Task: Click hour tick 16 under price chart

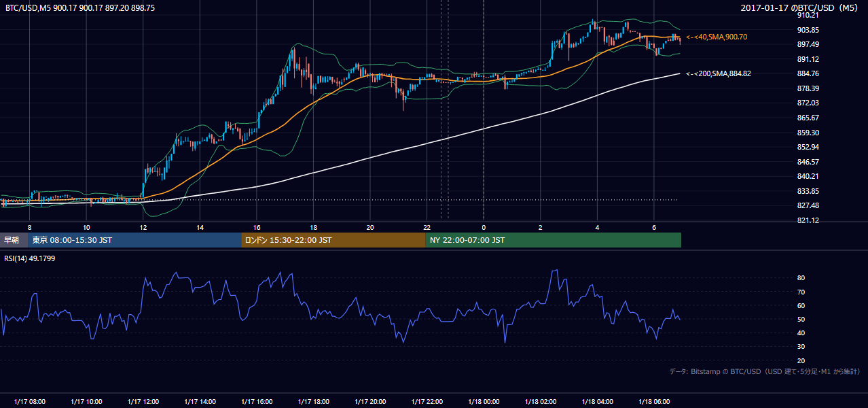Action: (x=257, y=227)
